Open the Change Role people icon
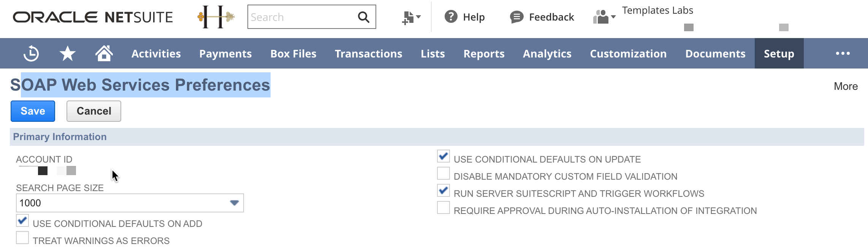This screenshot has width=868, height=252. pos(601,17)
